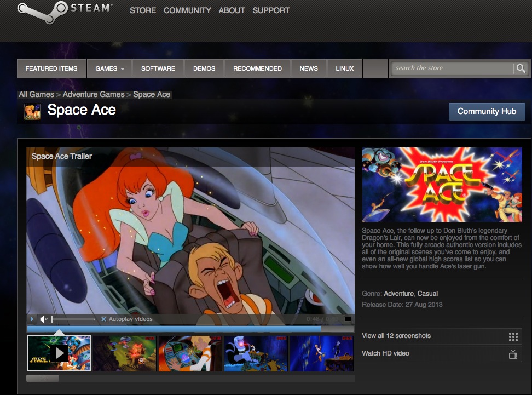Adjust the trailer volume slider
The image size is (532, 395).
click(73, 319)
